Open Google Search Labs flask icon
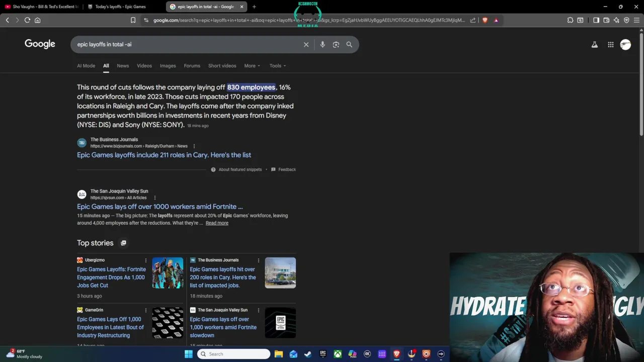 pyautogui.click(x=594, y=45)
